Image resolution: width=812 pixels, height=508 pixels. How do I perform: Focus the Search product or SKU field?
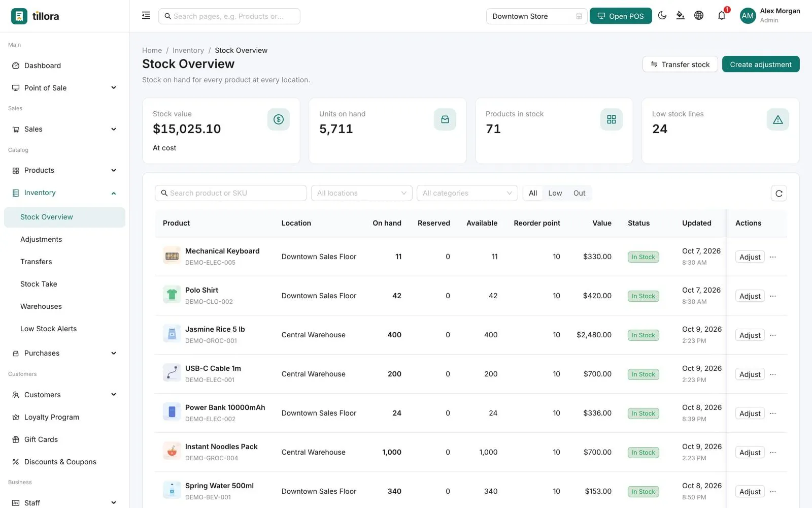231,193
